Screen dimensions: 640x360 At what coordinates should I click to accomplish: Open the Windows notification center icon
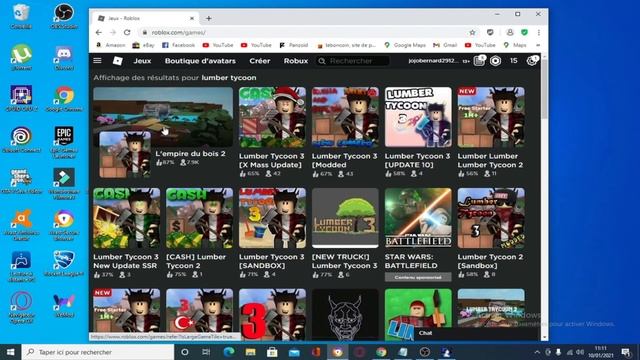(x=626, y=352)
